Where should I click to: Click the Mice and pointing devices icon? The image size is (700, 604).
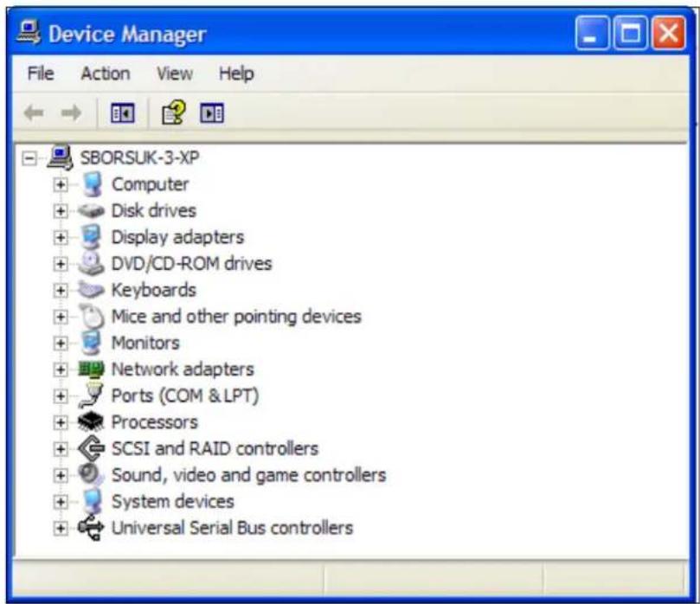(93, 316)
